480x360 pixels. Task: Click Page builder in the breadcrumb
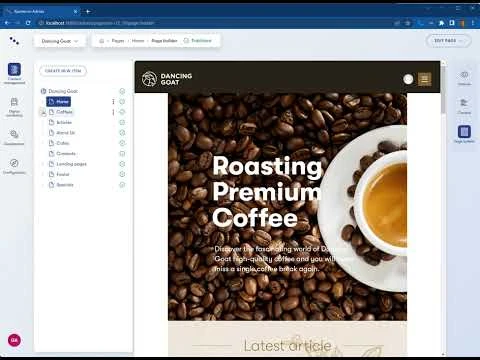164,41
